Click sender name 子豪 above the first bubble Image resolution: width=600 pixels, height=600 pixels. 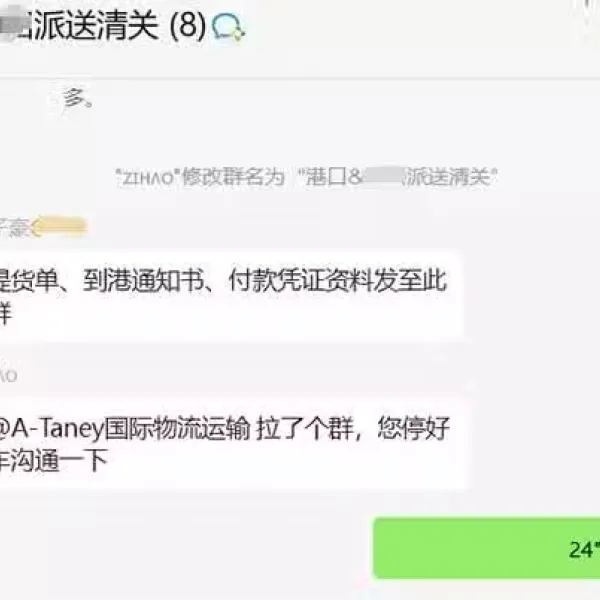pos(15,227)
